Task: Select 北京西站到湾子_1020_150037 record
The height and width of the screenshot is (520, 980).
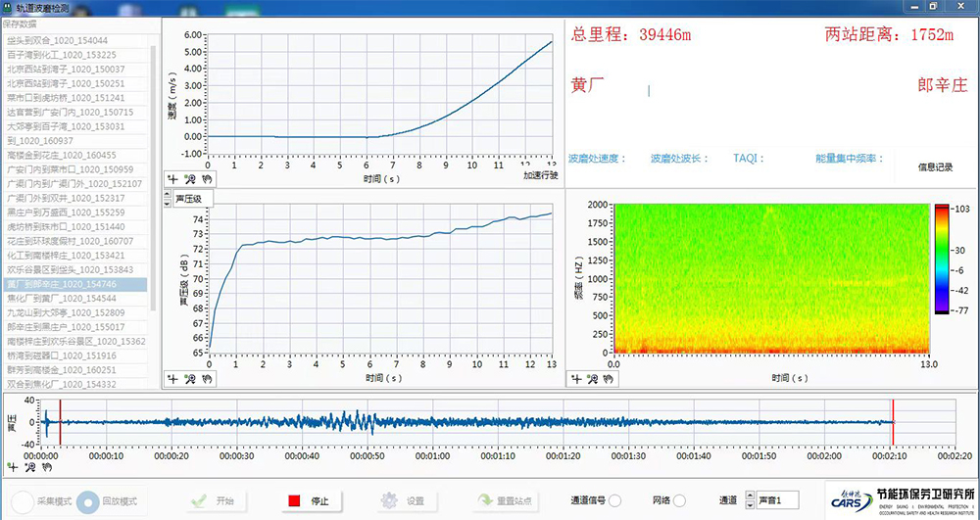Action: coord(74,70)
